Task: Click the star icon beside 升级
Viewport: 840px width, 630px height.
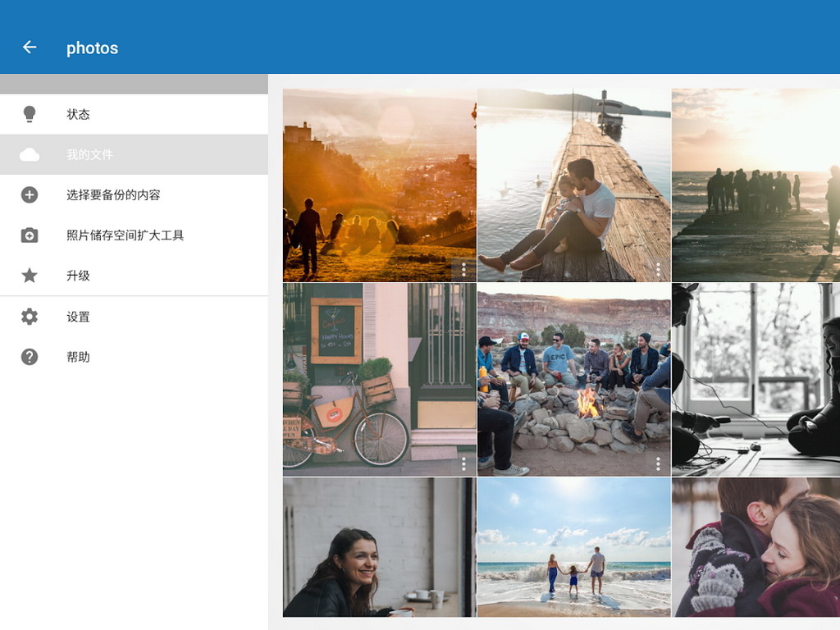Action: pyautogui.click(x=30, y=276)
